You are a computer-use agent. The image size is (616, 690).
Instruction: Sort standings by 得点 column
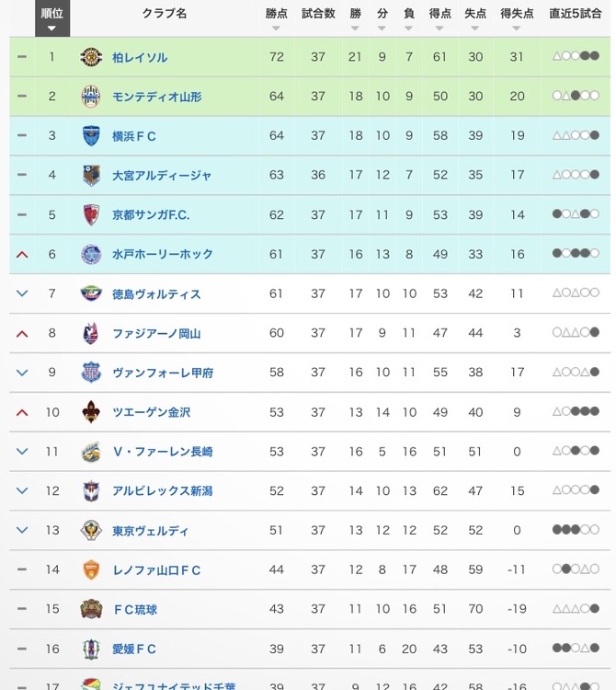coord(439,14)
